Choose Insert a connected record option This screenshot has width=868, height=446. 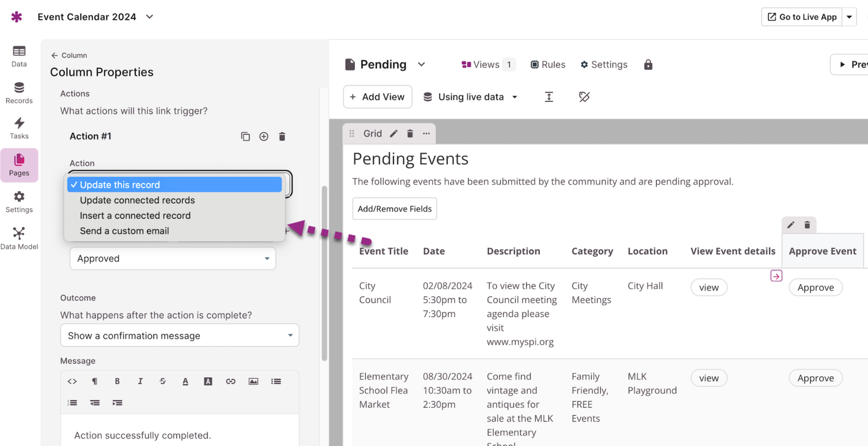tap(135, 215)
